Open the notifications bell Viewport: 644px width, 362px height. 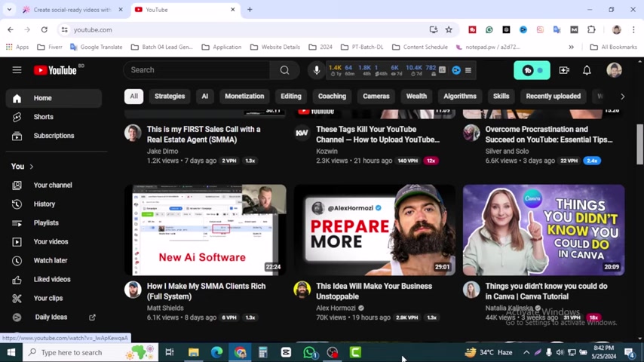pyautogui.click(x=587, y=70)
